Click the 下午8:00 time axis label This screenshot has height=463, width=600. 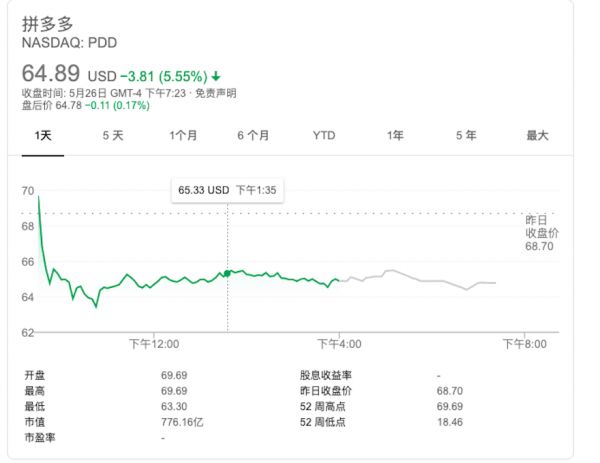[x=526, y=343]
